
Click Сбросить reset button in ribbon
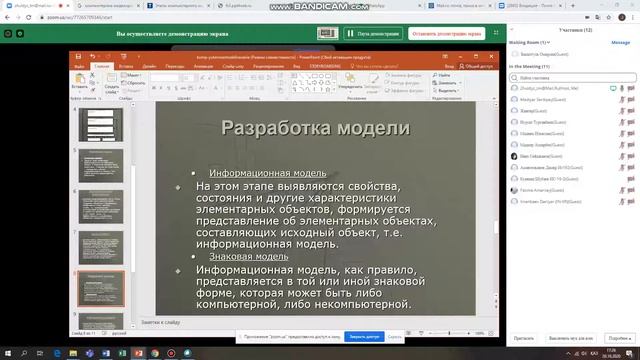coord(133,83)
